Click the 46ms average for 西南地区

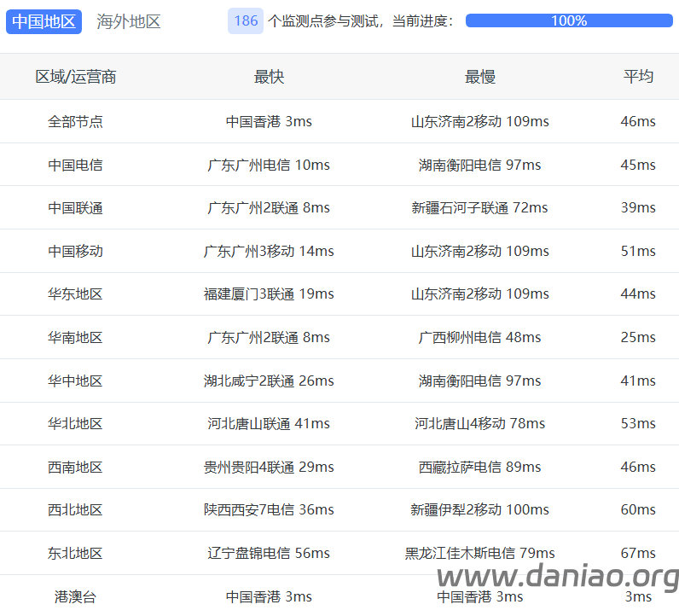[x=638, y=467]
